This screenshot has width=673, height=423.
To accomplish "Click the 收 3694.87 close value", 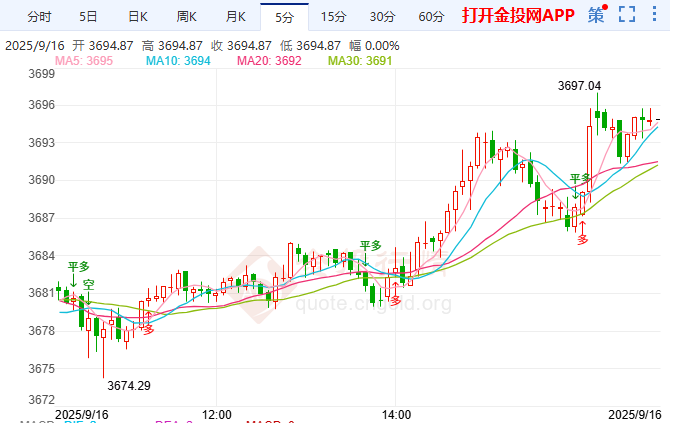I will (241, 45).
